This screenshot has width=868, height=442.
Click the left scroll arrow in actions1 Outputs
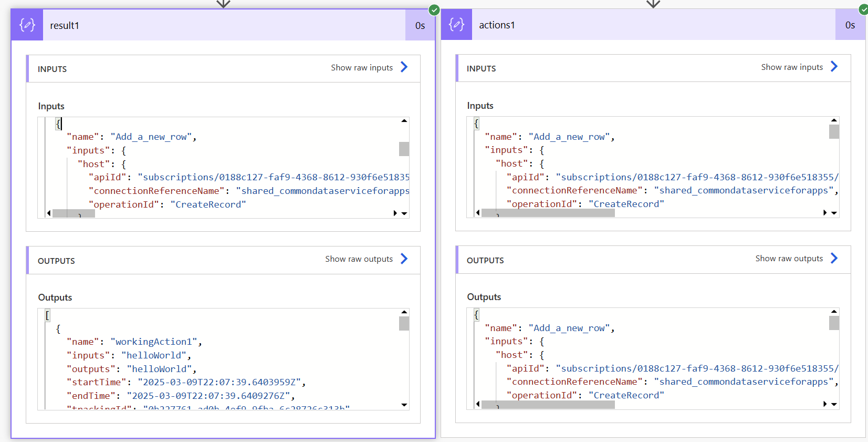click(x=478, y=404)
